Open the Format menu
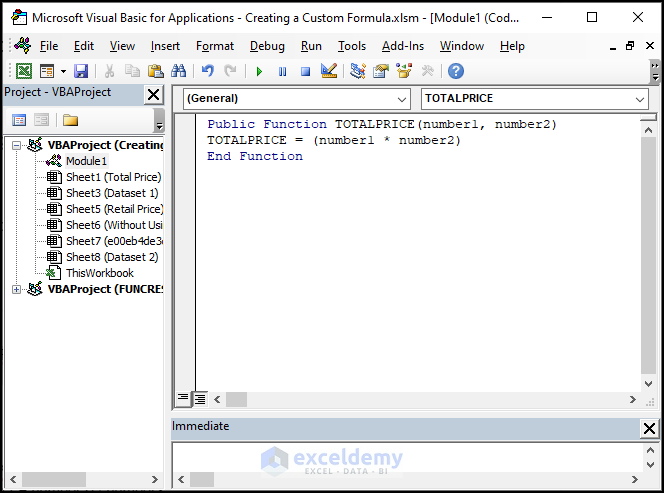The image size is (664, 493). coord(215,46)
